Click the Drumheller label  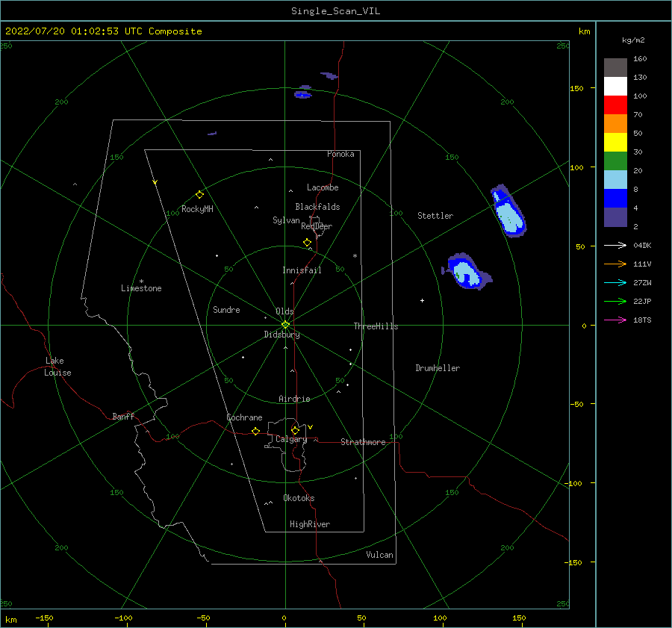[x=438, y=368]
